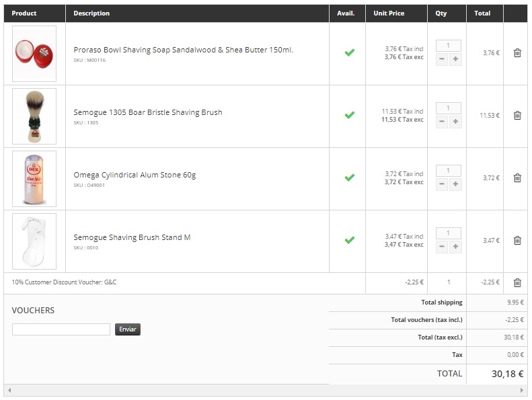Image resolution: width=532 pixels, height=400 pixels.
Task: Submit voucher with Enviar button
Action: [x=128, y=329]
